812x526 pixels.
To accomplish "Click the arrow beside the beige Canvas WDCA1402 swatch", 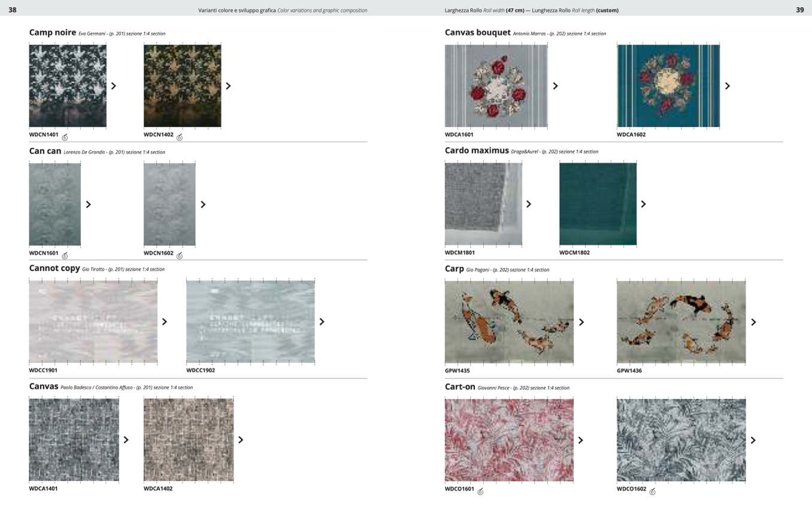I will click(241, 440).
